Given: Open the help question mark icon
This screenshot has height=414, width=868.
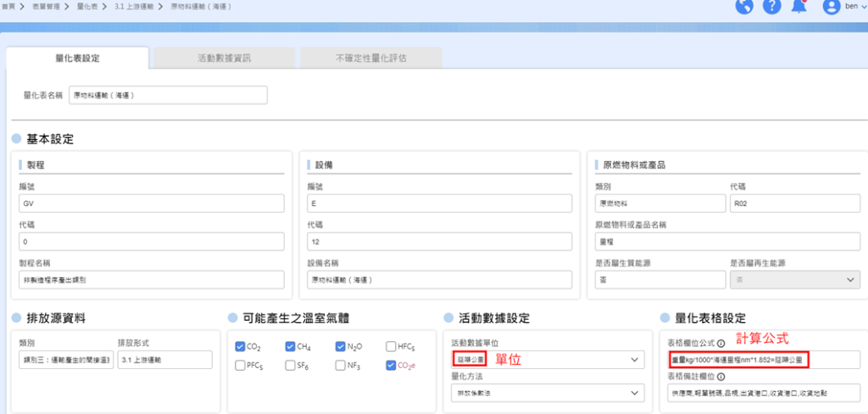Looking at the screenshot, I should coord(771,7).
